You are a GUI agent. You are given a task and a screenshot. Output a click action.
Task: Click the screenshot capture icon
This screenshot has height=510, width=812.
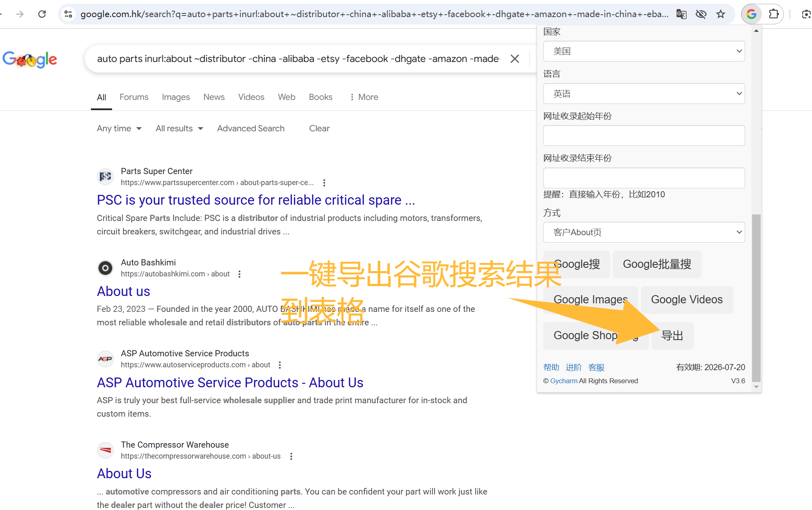pyautogui.click(x=806, y=14)
